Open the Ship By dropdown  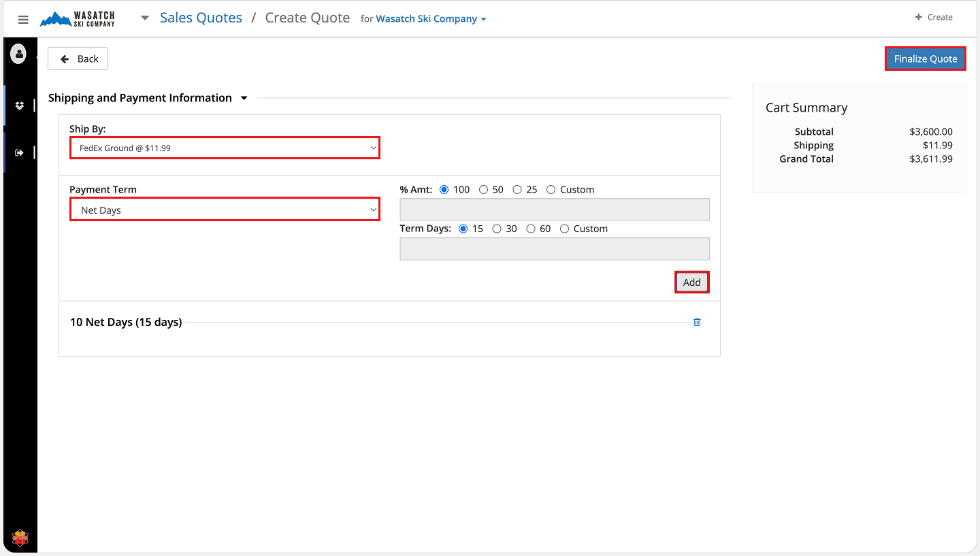click(x=225, y=148)
